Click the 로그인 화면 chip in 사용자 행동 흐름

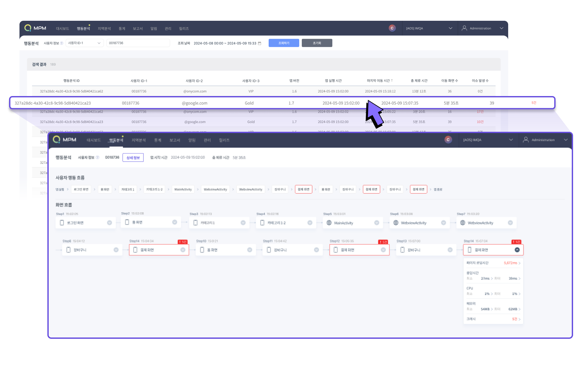pyautogui.click(x=81, y=189)
